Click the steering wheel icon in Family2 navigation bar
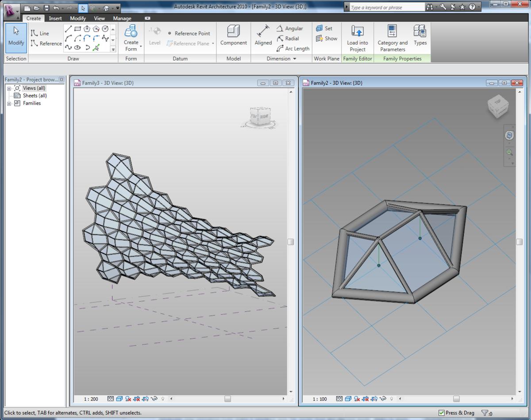The image size is (531, 420). point(509,135)
